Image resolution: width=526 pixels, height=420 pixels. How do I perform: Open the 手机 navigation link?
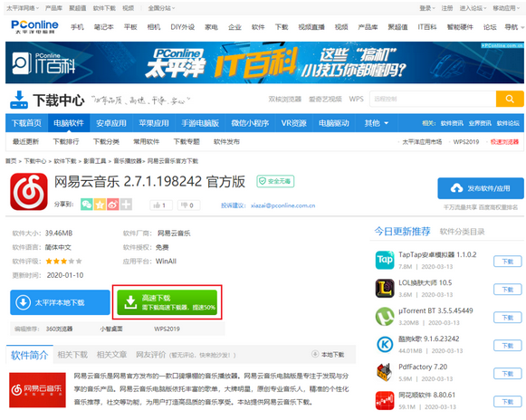point(77,27)
